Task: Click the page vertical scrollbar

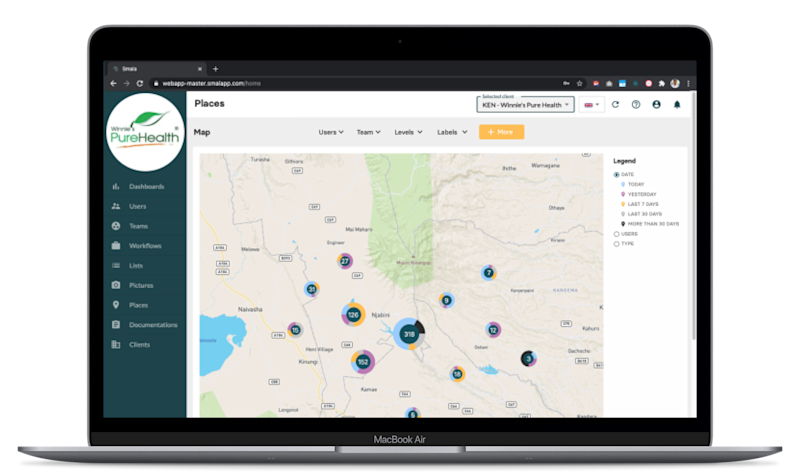Action: [693, 217]
